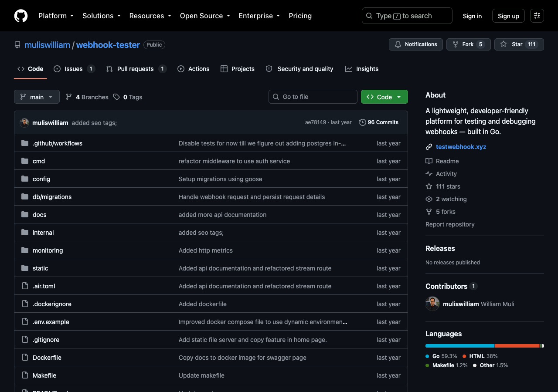This screenshot has width=558, height=392.
Task: Select the Code tab
Action: coord(30,69)
